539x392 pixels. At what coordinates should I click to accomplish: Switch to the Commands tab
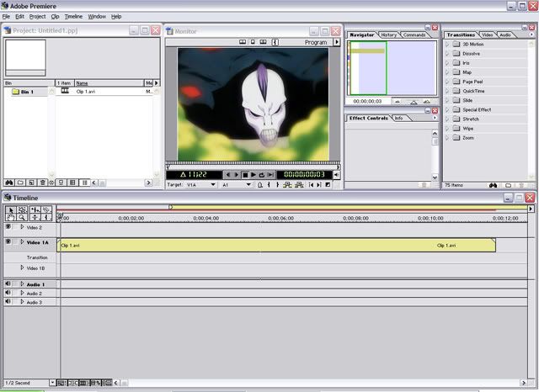pos(414,35)
